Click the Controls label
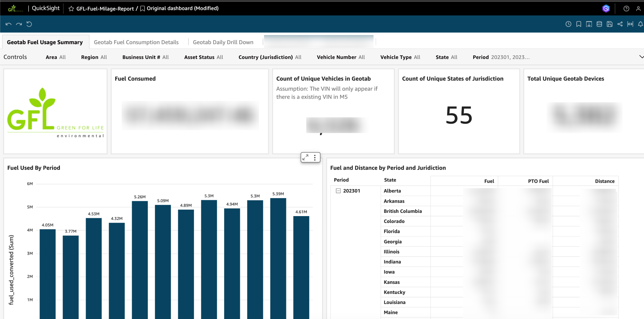644x319 pixels. [15, 57]
